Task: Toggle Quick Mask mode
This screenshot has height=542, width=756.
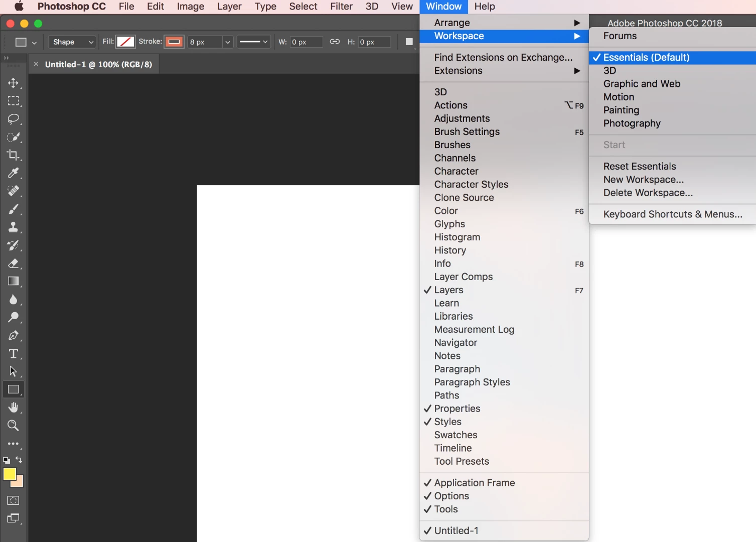Action: tap(14, 500)
